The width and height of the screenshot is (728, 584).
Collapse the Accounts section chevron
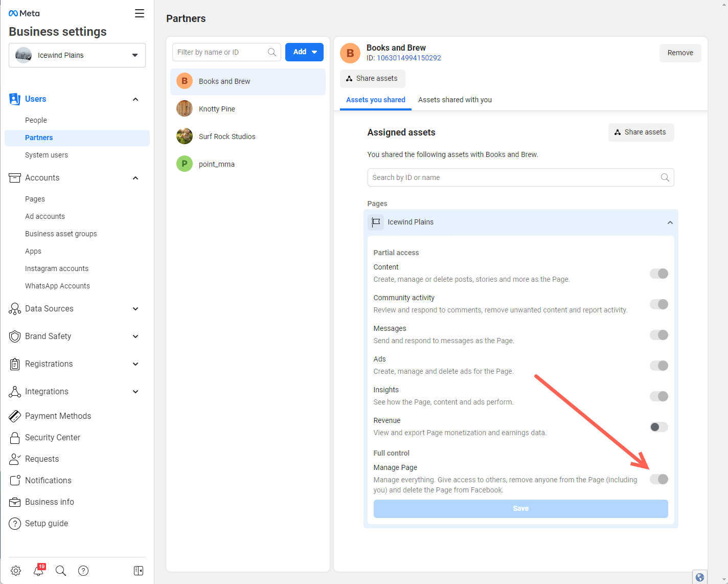coord(135,178)
